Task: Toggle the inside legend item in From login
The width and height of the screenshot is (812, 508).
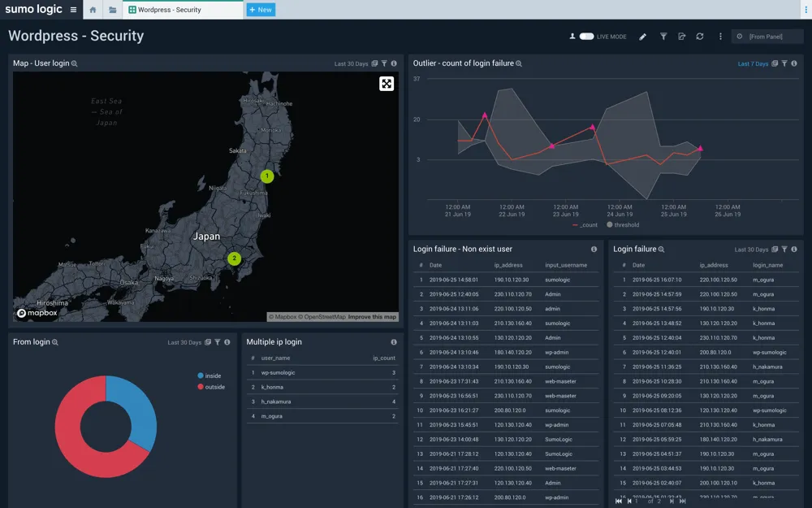Action: pyautogui.click(x=209, y=376)
